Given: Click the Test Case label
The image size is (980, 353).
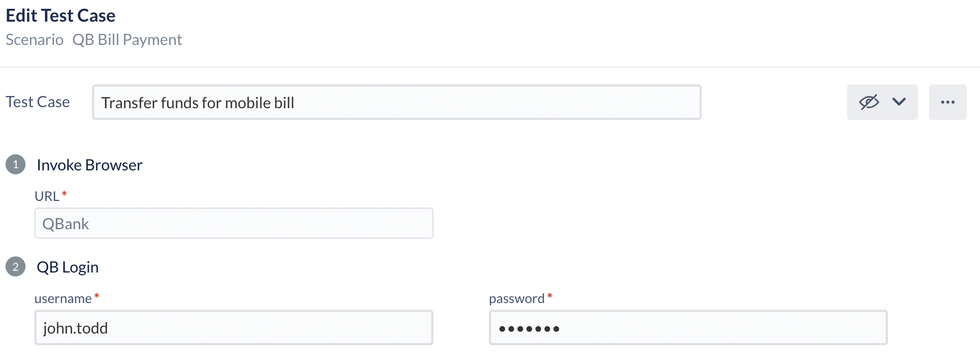Looking at the screenshot, I should coord(38,102).
